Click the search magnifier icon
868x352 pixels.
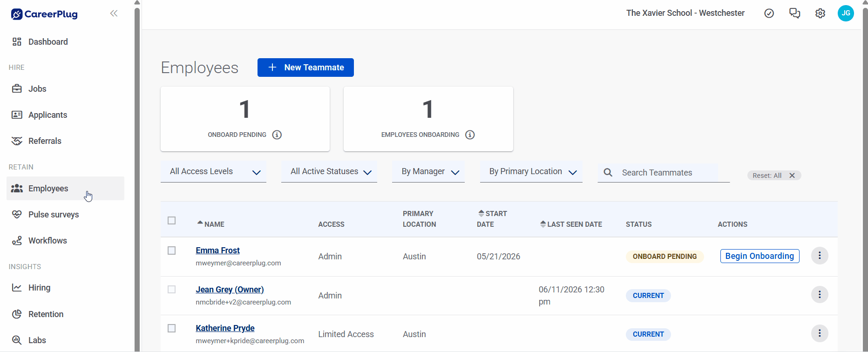point(608,173)
